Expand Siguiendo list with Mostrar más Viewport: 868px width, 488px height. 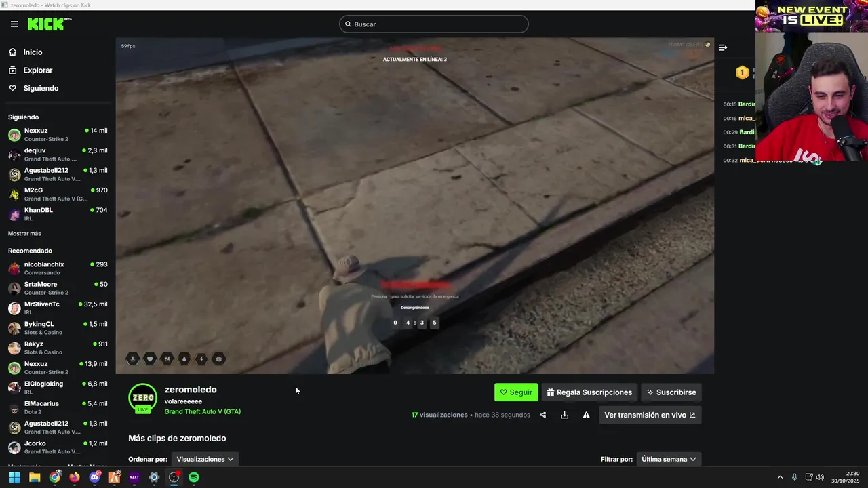[24, 234]
